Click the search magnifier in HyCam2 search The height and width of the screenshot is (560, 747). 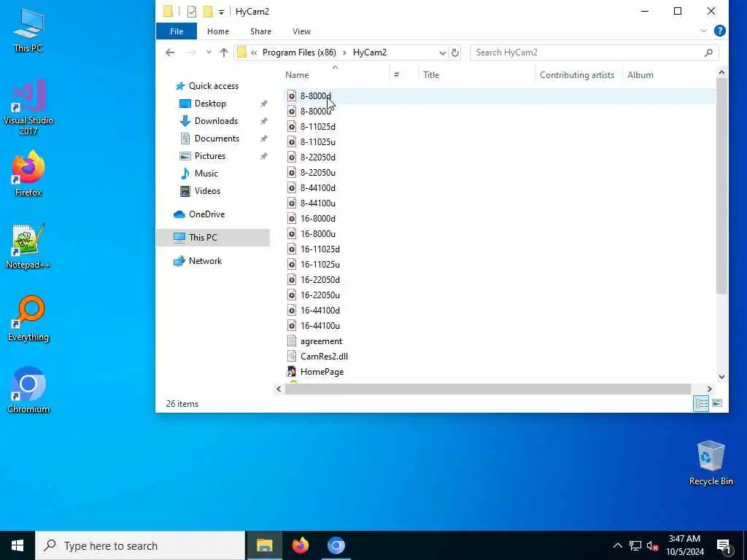(x=708, y=52)
